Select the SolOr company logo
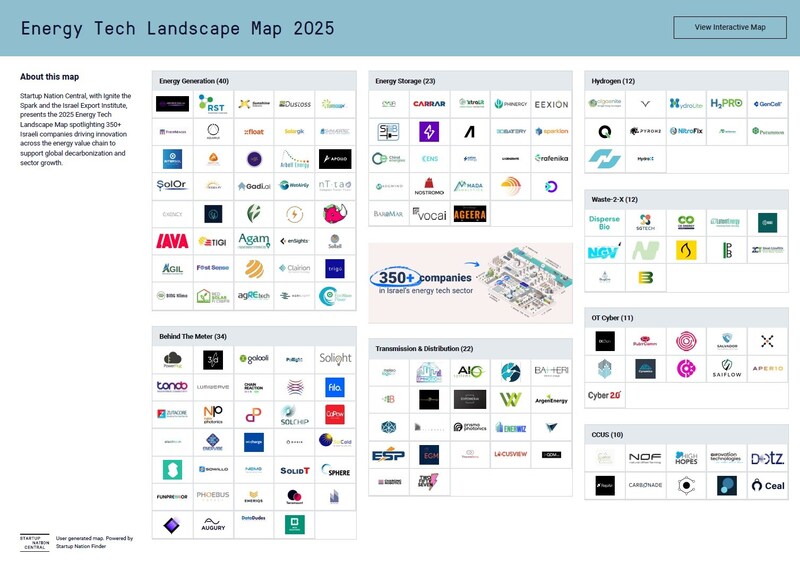This screenshot has width=800, height=564. click(172, 186)
